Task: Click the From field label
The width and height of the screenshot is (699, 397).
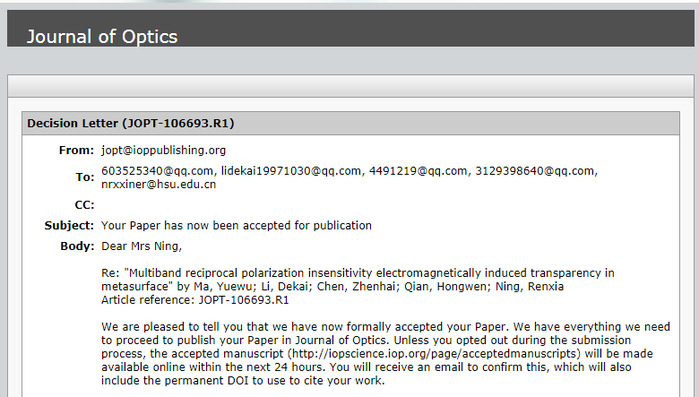Action: pos(76,151)
